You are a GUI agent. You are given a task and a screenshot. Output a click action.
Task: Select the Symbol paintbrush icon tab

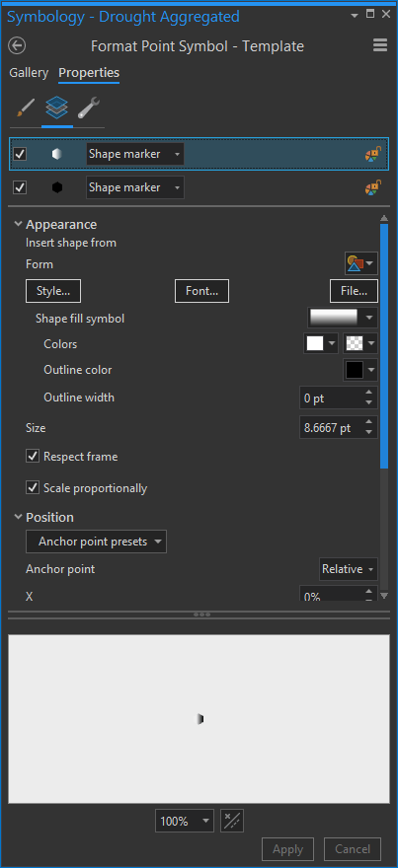(25, 108)
